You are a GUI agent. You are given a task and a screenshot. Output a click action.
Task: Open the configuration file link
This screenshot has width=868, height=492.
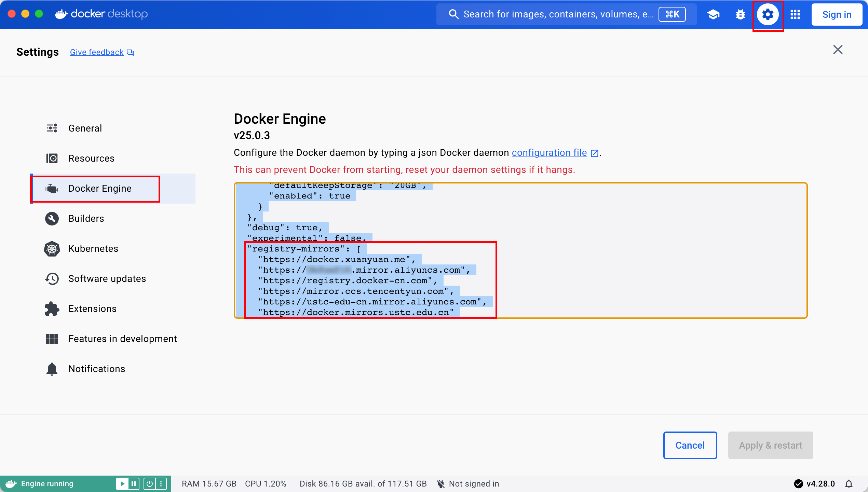tap(549, 152)
